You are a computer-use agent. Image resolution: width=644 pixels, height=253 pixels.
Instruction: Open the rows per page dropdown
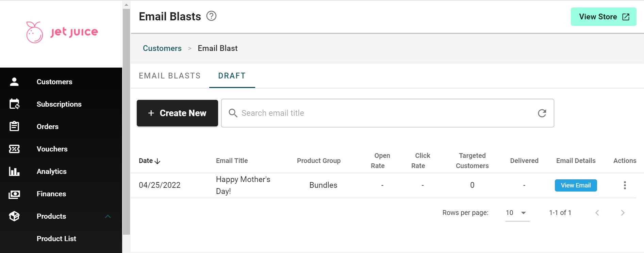coord(517,213)
